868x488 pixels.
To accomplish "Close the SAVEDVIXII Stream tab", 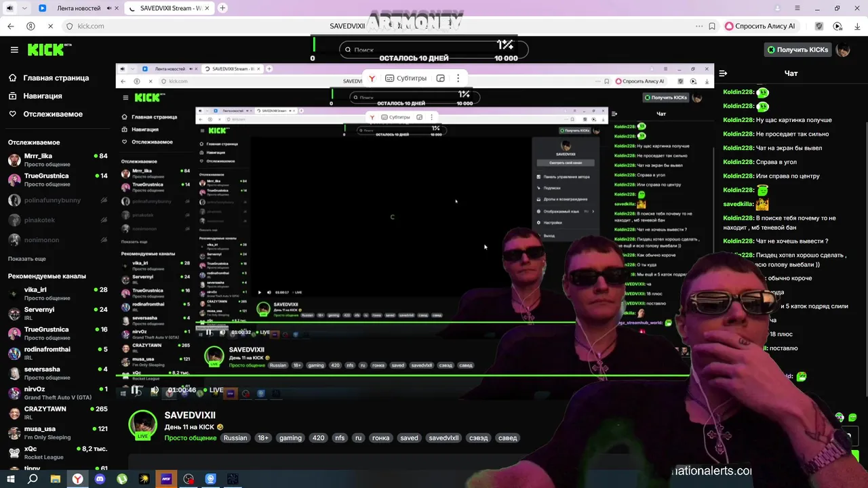I will coord(208,8).
